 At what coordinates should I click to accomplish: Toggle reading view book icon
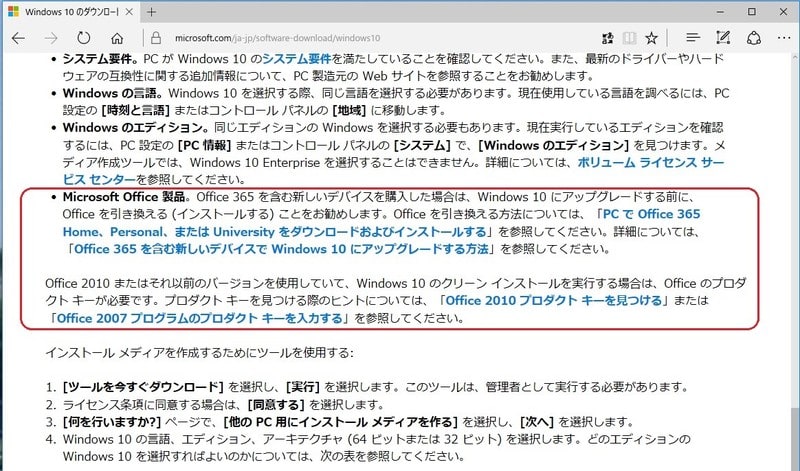coord(630,38)
